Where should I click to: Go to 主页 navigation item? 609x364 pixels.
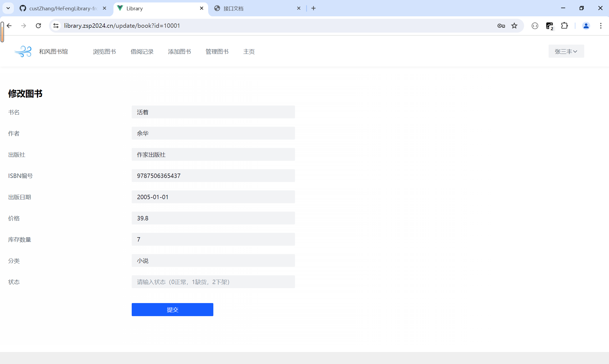click(x=249, y=51)
